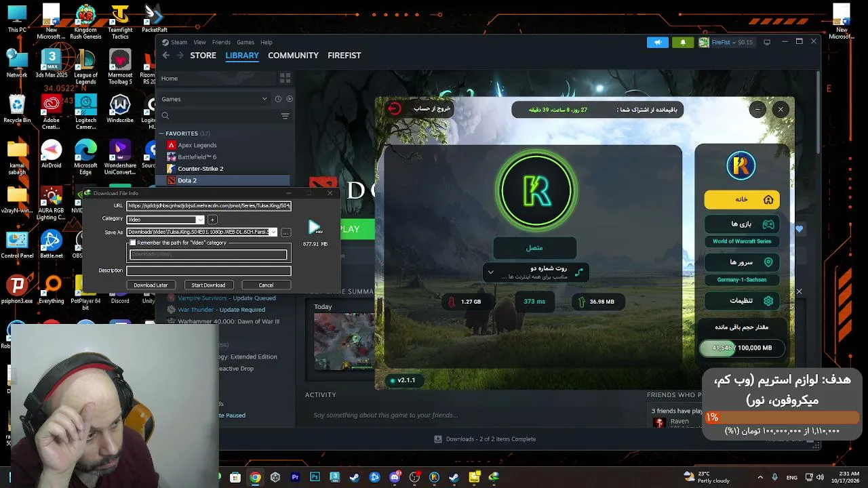Image resolution: width=868 pixels, height=488 pixels.
Task: Click the remaining data volume bar 41,546 / 100,000 MB
Action: pyautogui.click(x=741, y=348)
